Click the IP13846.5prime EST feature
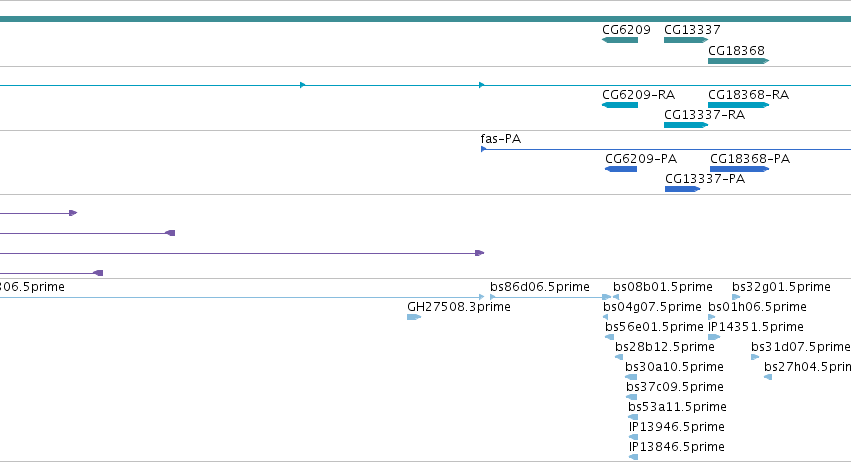This screenshot has height=462, width=851. click(x=633, y=457)
